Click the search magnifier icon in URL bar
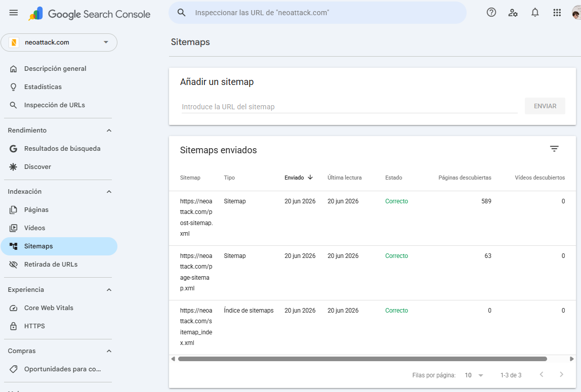This screenshot has width=581, height=392. pyautogui.click(x=181, y=13)
